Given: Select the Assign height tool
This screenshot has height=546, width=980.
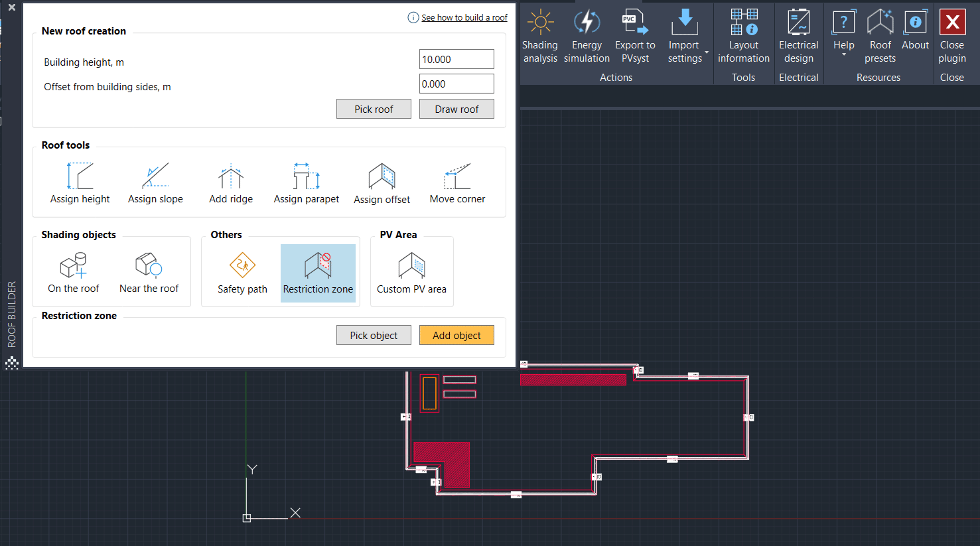Looking at the screenshot, I should pyautogui.click(x=80, y=183).
